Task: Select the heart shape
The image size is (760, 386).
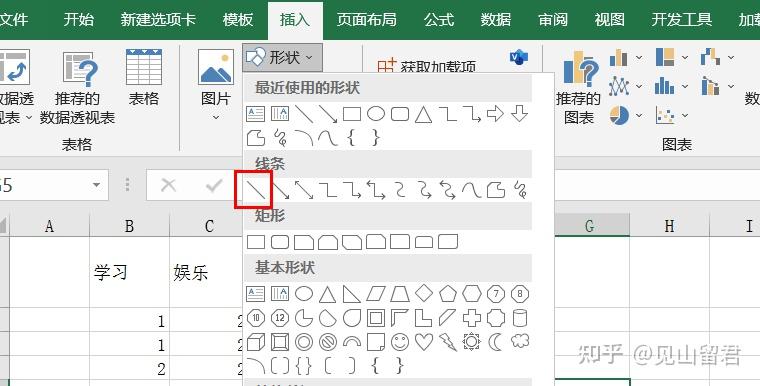Action: pos(424,342)
